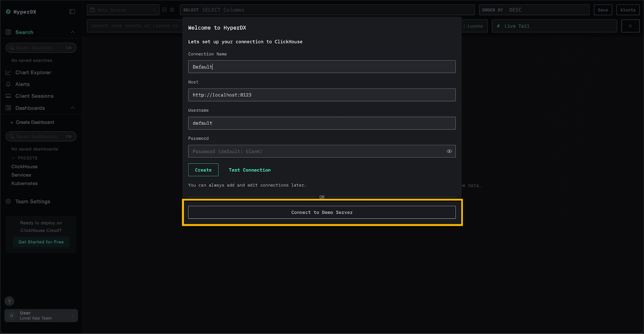Viewport: 644px width, 334px height.
Task: Select the Kubernetes preset dashboard
Action: [x=25, y=183]
